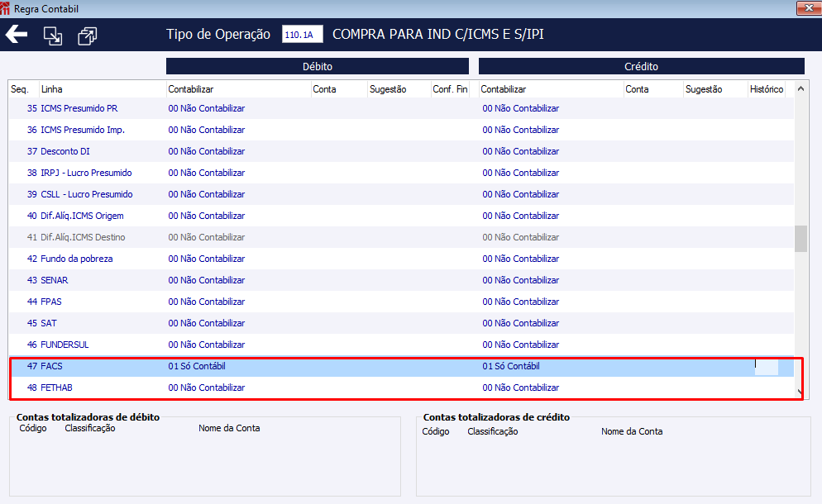Click credit '01 Só Contábil' in FACS row

pos(510,366)
